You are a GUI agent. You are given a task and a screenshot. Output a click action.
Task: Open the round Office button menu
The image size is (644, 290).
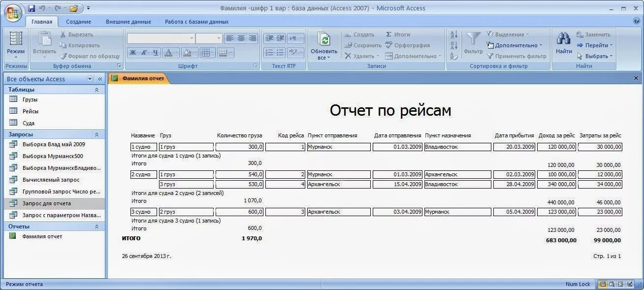(x=13, y=13)
